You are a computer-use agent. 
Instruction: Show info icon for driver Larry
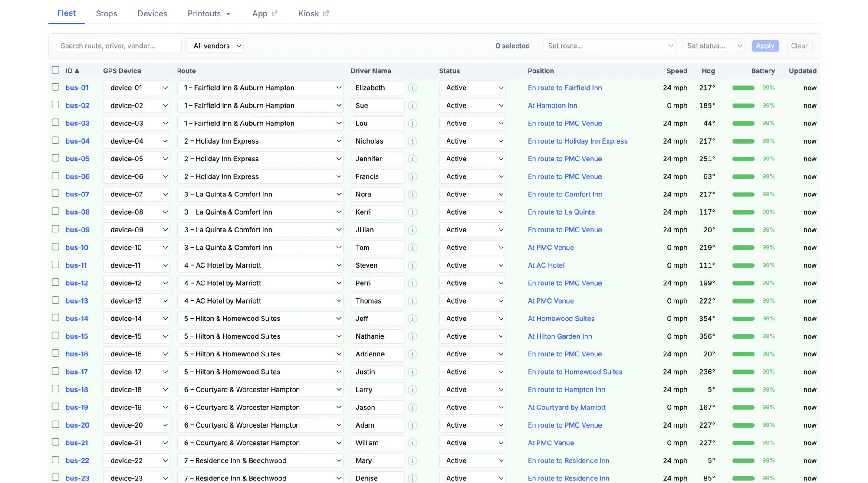click(412, 390)
